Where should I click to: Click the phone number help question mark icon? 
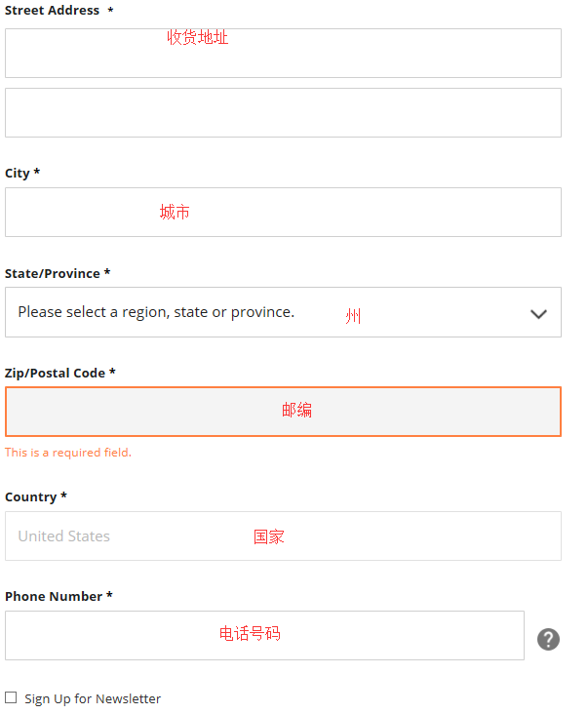pos(548,639)
